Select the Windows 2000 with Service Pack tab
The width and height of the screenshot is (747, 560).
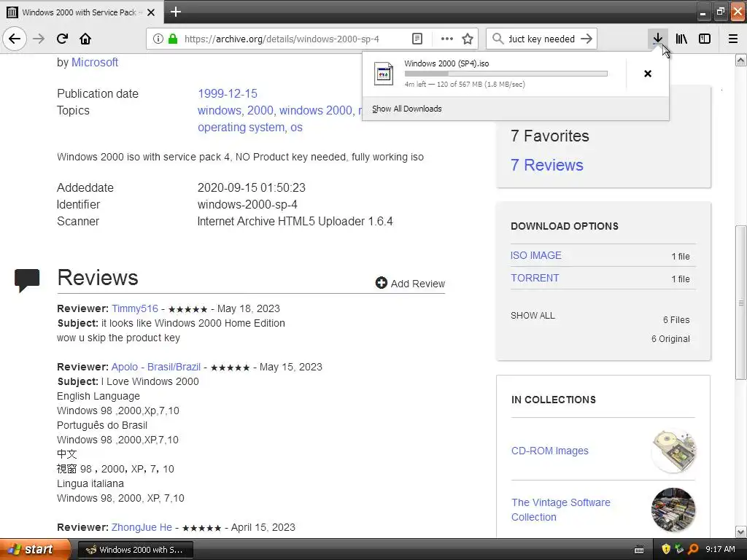tap(82, 12)
